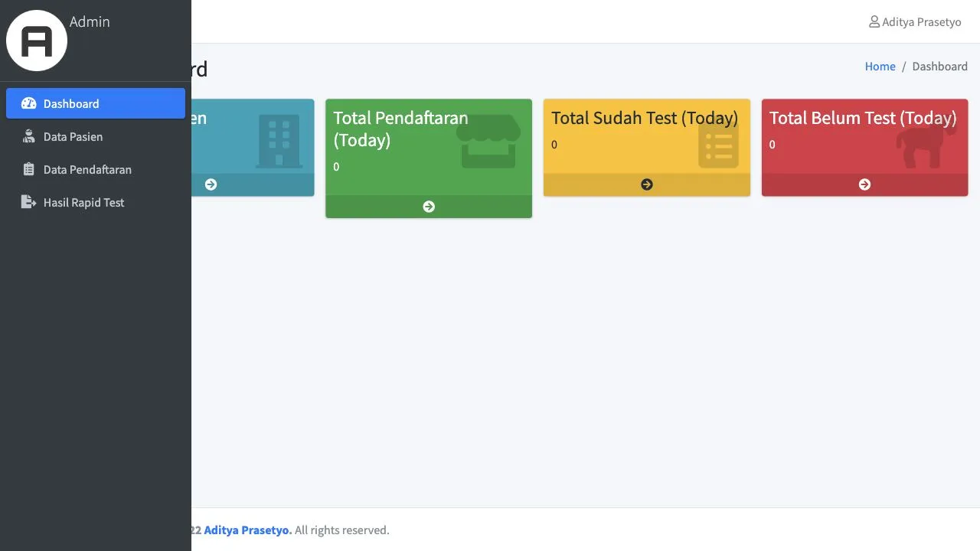
Task: Click the Total Sudah Test (Today) heading
Action: pos(645,118)
